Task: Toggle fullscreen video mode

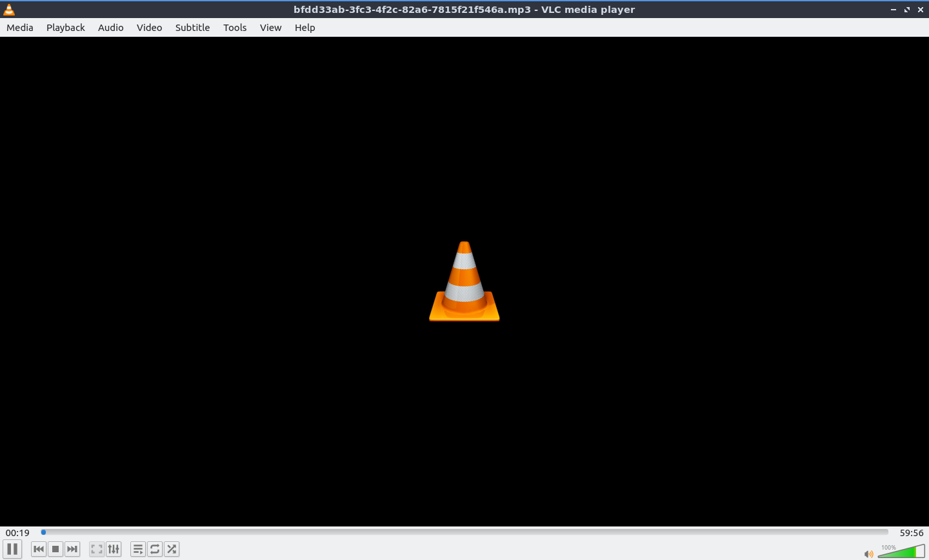Action: (97, 549)
